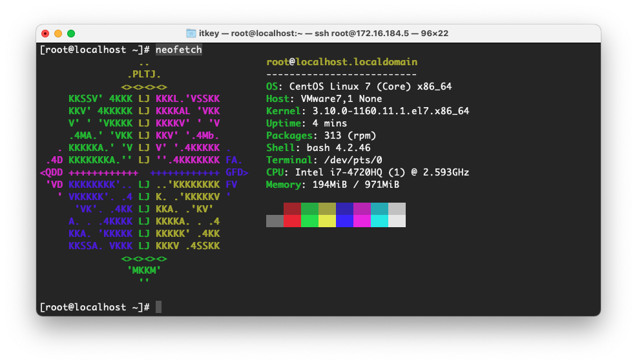The height and width of the screenshot is (364, 637).
Task: Click the teal color block in top row
Action: pyautogui.click(x=379, y=208)
